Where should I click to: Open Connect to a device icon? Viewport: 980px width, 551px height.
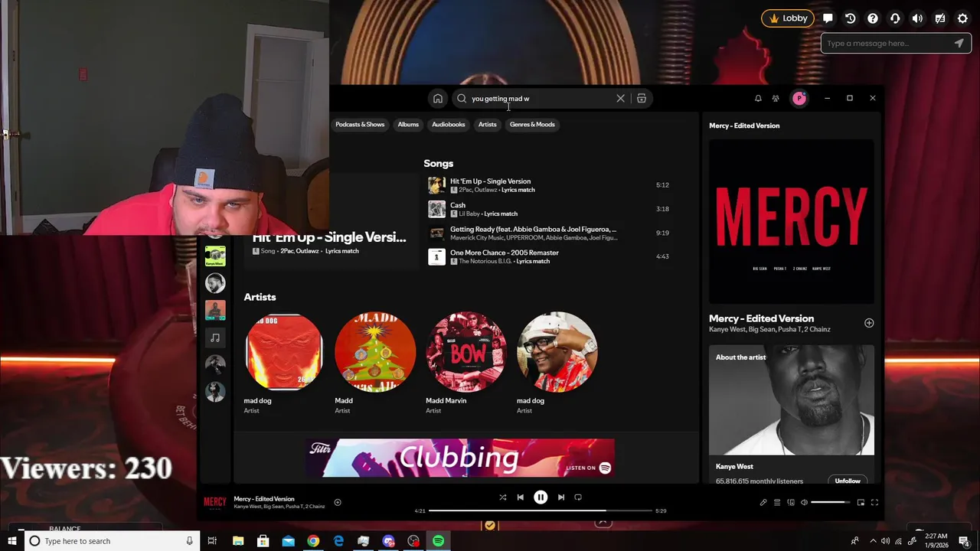click(x=791, y=503)
